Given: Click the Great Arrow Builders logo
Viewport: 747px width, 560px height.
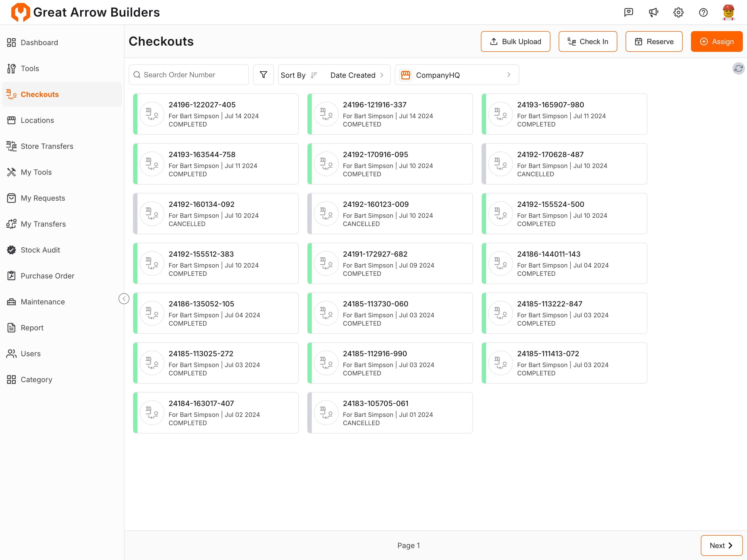Looking at the screenshot, I should [x=20, y=12].
